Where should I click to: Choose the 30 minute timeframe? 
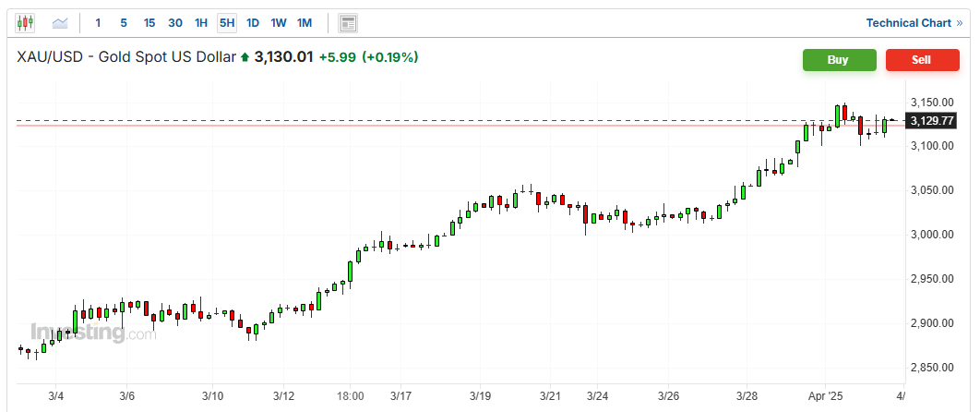click(175, 22)
